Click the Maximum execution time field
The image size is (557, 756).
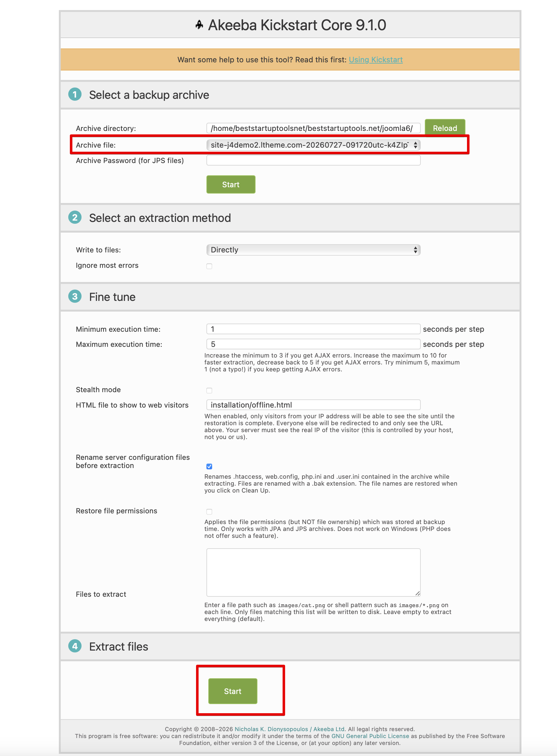[313, 344]
